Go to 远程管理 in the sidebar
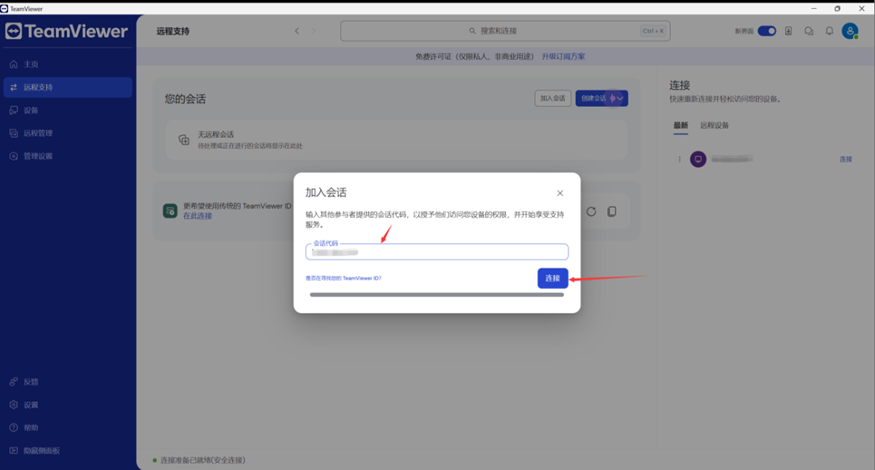 [68, 133]
